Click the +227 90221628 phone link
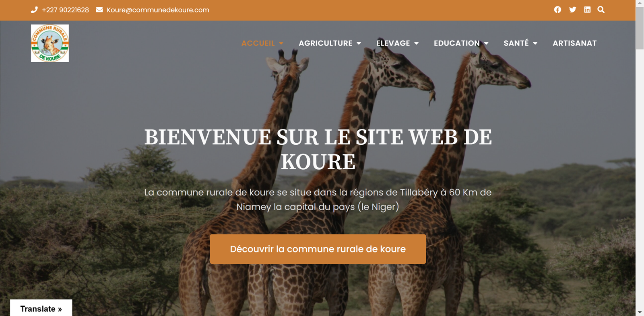This screenshot has height=316, width=644. pos(65,10)
